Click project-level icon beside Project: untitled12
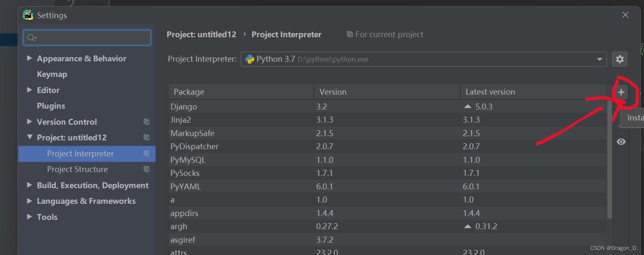The height and width of the screenshot is (255, 644). coord(146,137)
